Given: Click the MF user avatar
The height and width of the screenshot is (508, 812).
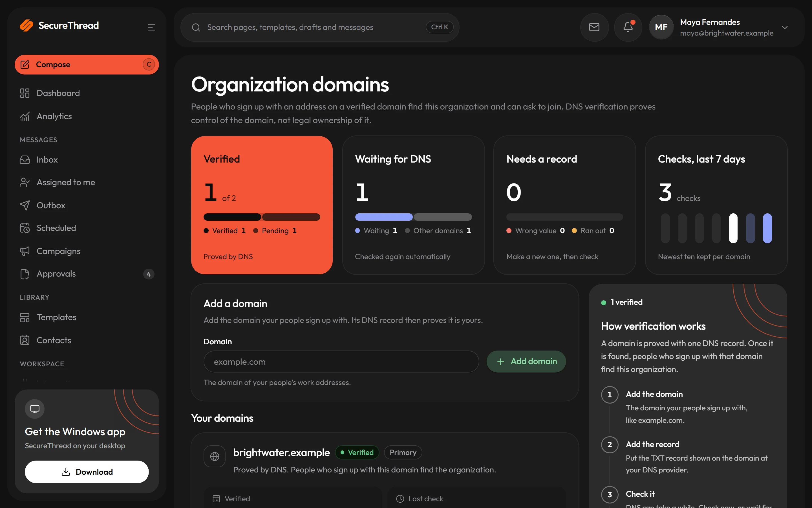Looking at the screenshot, I should [x=661, y=27].
